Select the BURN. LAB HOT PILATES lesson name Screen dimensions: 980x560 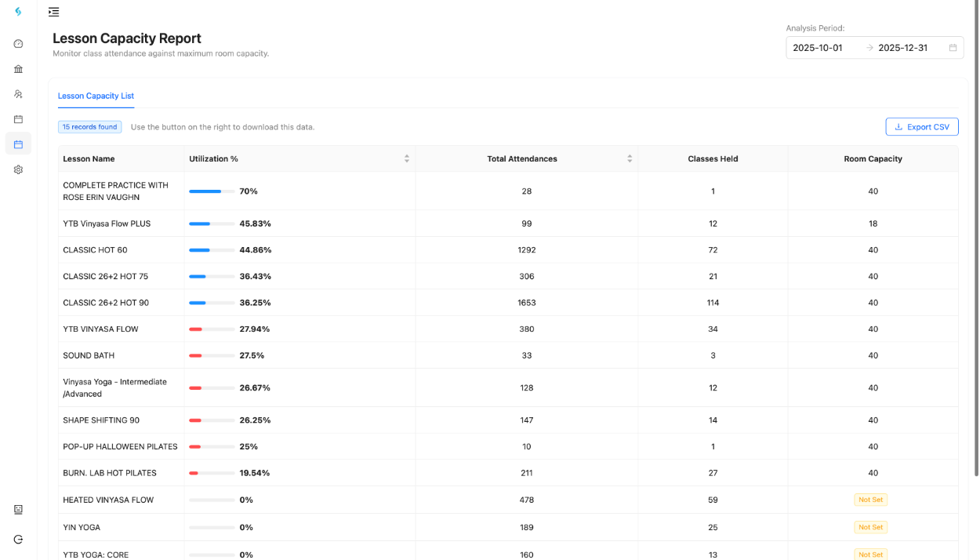coord(110,473)
